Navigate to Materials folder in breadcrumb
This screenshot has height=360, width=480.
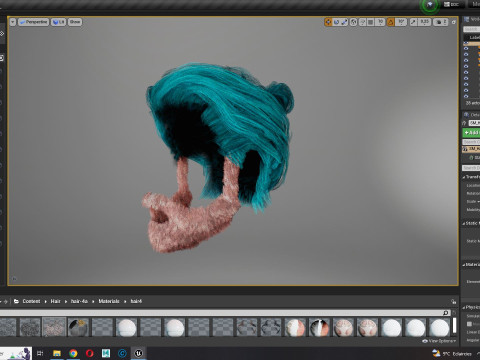coord(109,301)
